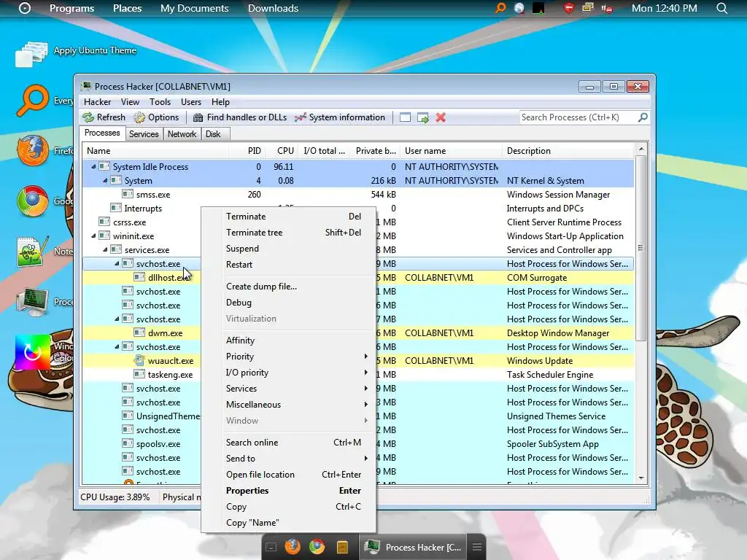Collapse the svchost.exe node above wuauclt.exe
The image size is (747, 560).
(117, 346)
